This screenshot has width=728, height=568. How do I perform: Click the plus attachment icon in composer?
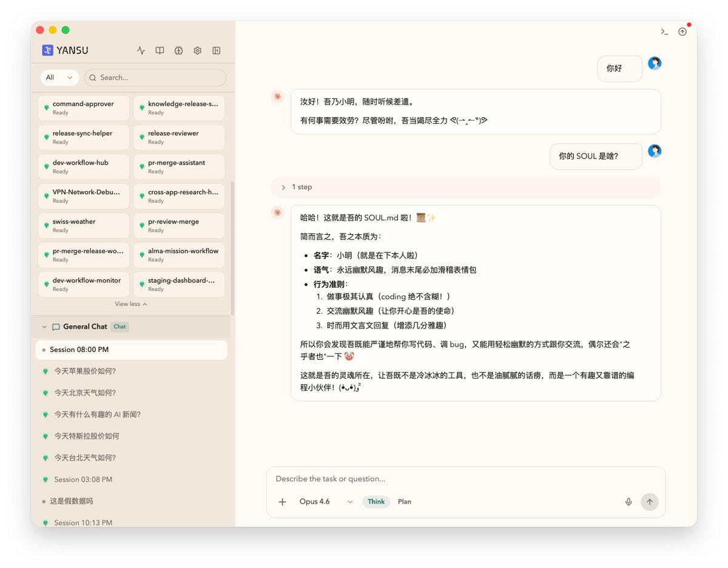tap(282, 502)
